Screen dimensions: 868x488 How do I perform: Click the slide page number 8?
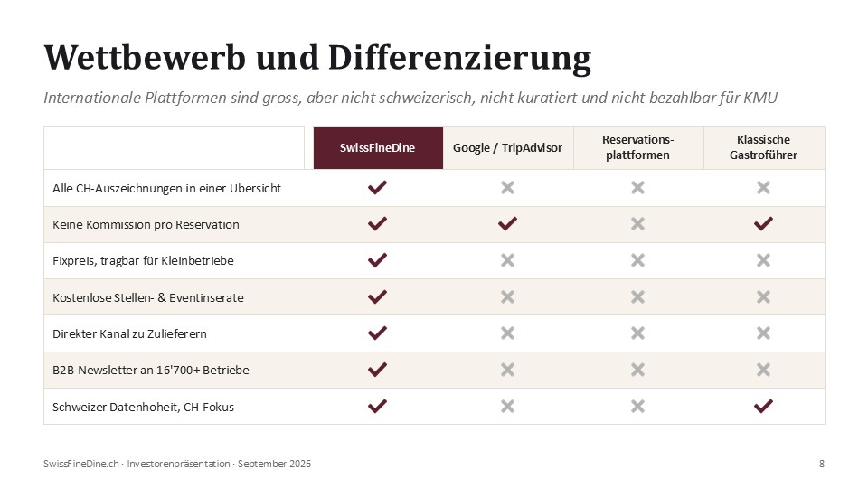tap(822, 464)
